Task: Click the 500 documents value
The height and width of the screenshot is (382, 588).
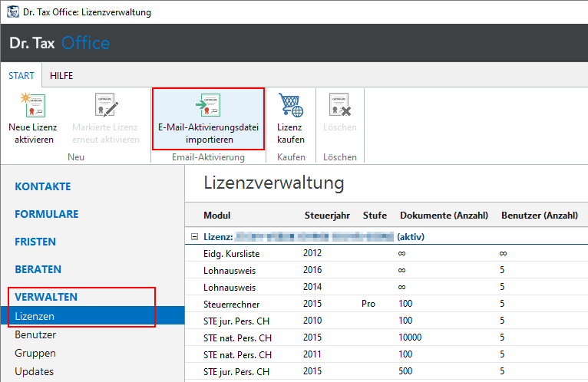Action: (x=405, y=371)
